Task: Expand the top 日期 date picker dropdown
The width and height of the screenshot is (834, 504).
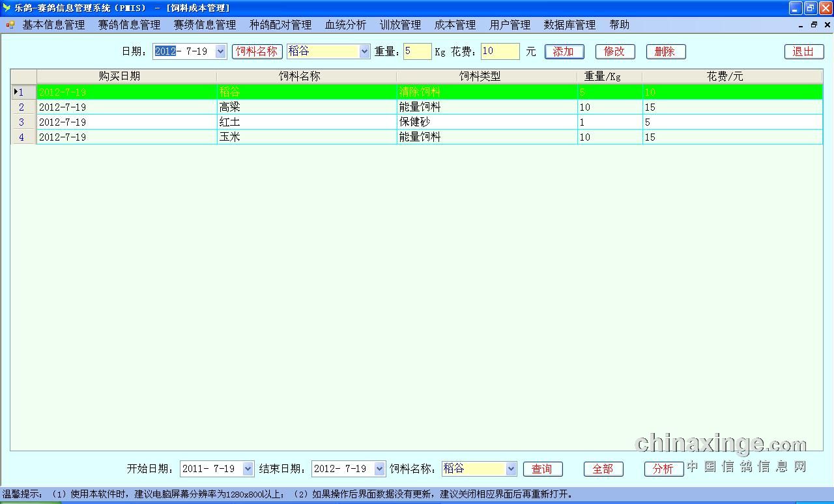Action: pyautogui.click(x=220, y=51)
